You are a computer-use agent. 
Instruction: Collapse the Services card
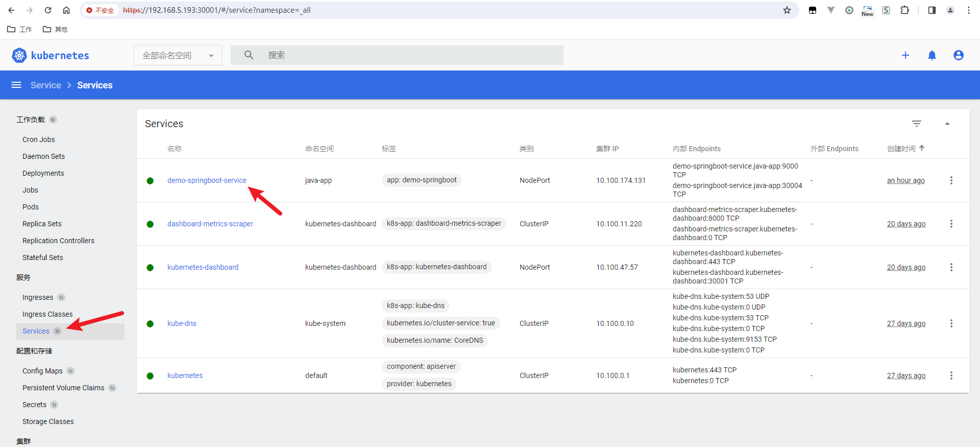[947, 124]
